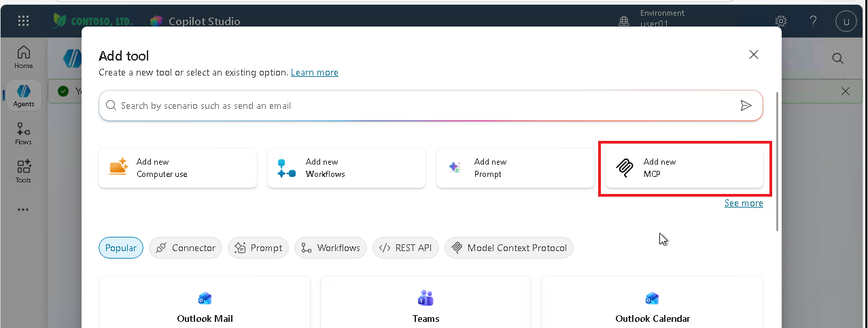The width and height of the screenshot is (868, 328).
Task: Click the Workflows card icon
Action: (286, 168)
